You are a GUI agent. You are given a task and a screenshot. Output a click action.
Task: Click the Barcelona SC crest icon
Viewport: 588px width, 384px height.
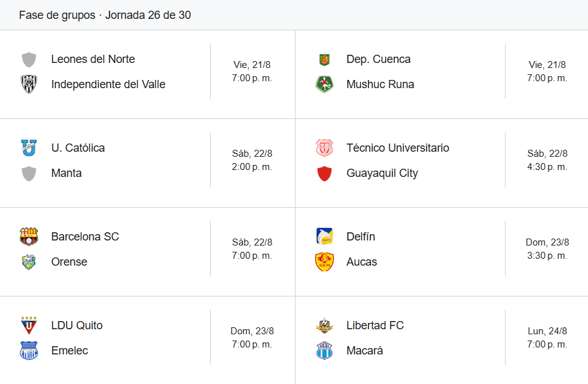tap(29, 237)
